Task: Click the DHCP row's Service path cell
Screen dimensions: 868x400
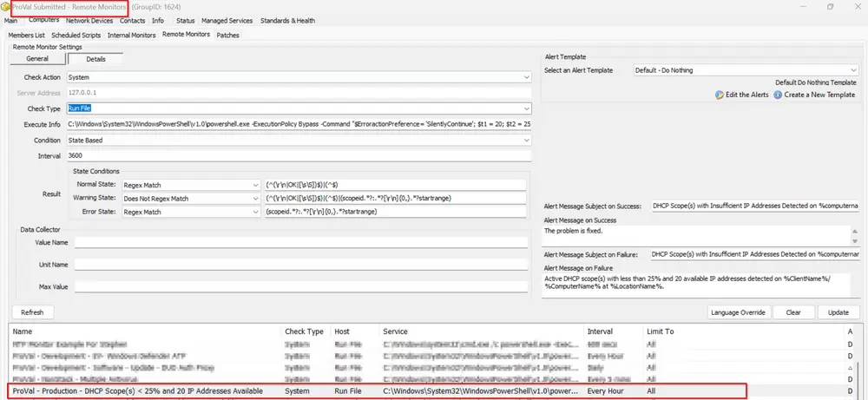Action: click(481, 391)
